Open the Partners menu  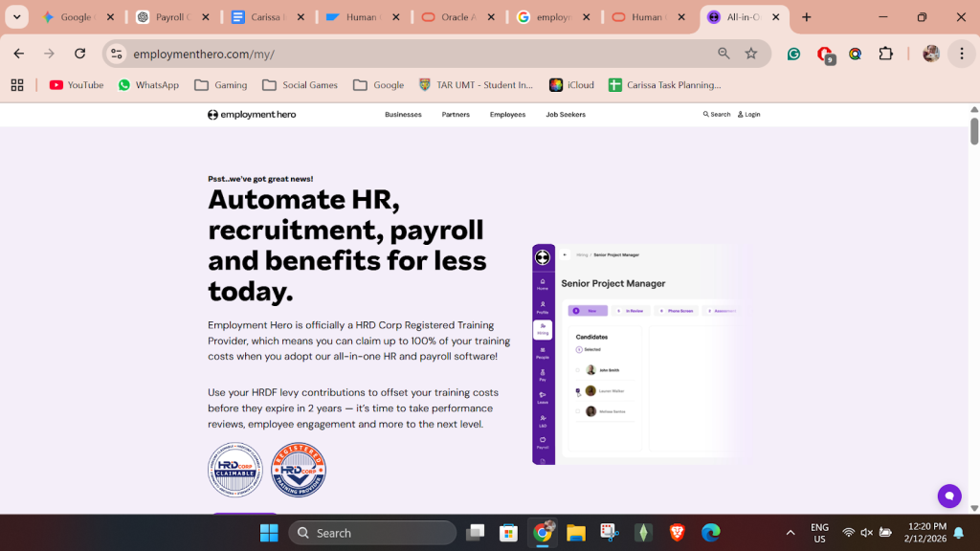pos(456,115)
